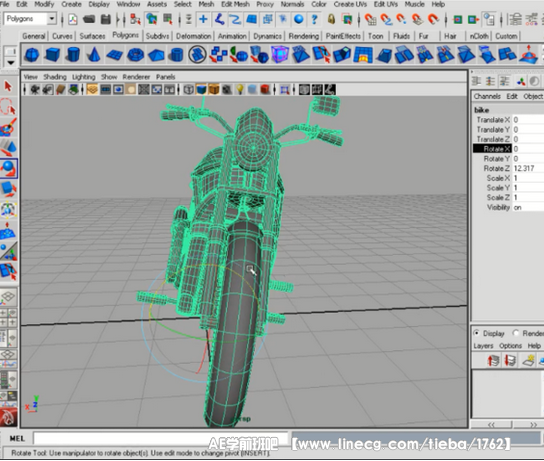This screenshot has width=544, height=461.
Task: Click the MEL command line label
Action: tap(17, 438)
